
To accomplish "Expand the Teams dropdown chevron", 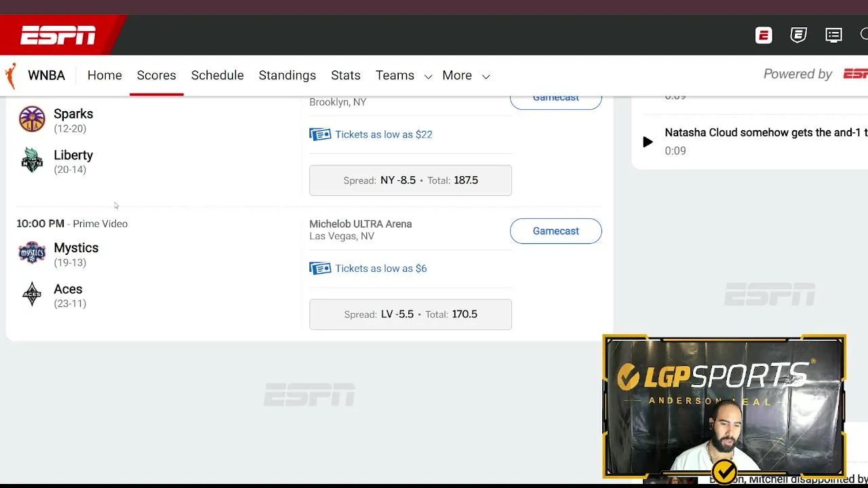I will click(428, 77).
